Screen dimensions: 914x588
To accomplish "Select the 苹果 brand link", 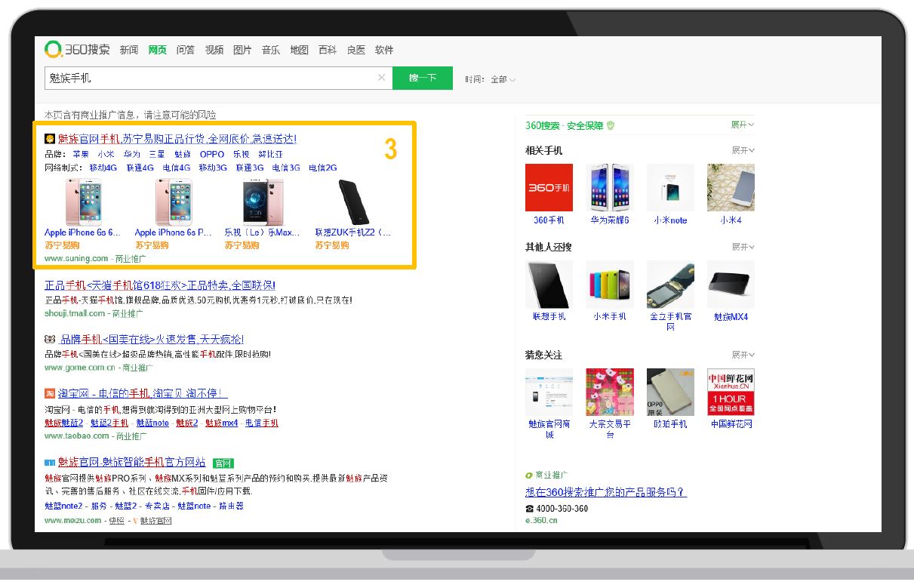I will tap(81, 154).
